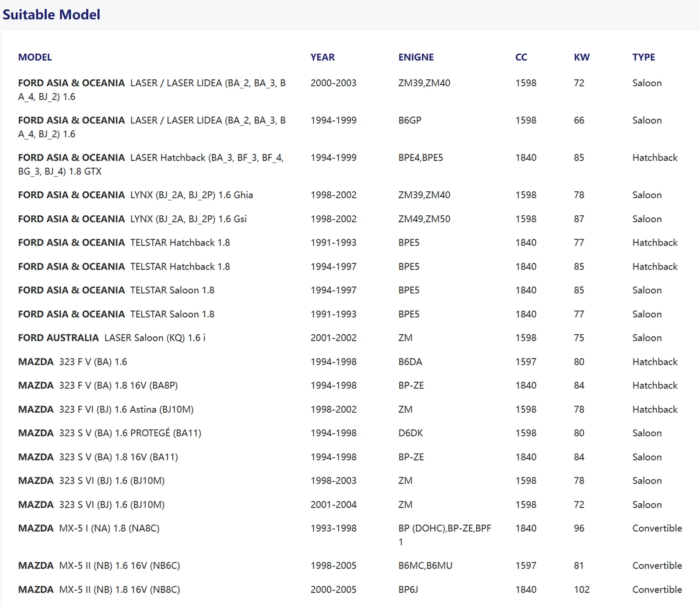
Task: Select MAZDA MX-5 I (NA) 1.8 (NA8C)
Action: (89, 528)
